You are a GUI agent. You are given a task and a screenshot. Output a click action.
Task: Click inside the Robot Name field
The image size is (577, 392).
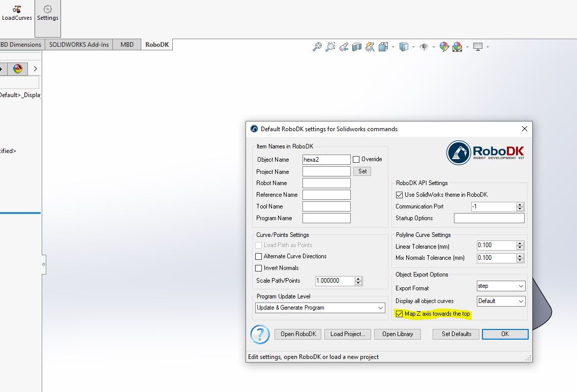(x=326, y=183)
